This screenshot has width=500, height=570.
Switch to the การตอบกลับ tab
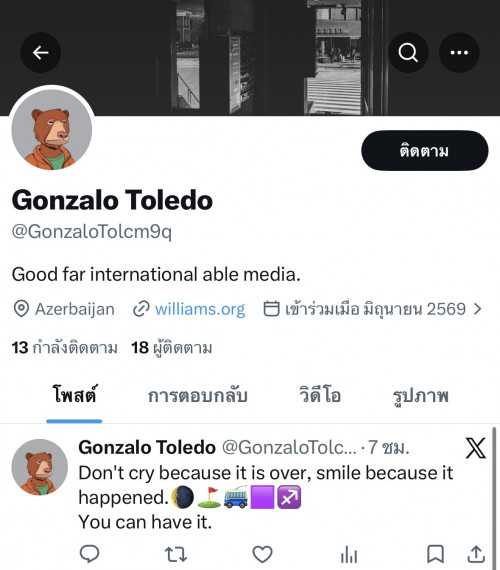(x=197, y=396)
